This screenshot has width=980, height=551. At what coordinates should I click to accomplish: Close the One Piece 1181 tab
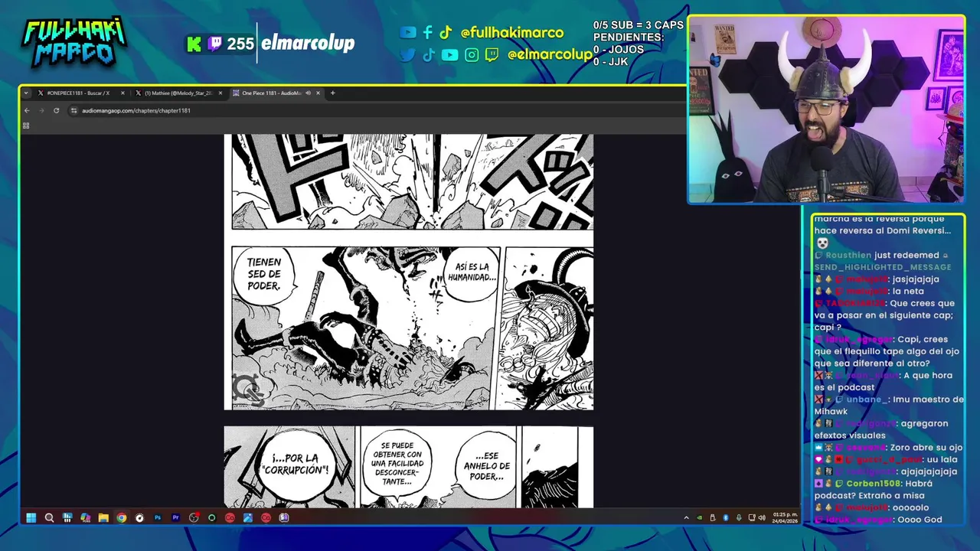coord(318,93)
